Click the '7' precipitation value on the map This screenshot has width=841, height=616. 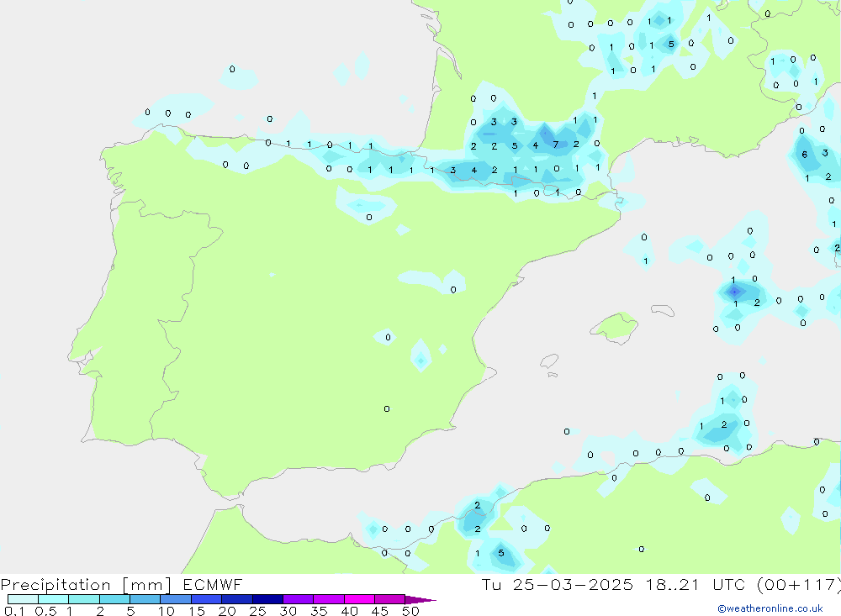(x=556, y=145)
